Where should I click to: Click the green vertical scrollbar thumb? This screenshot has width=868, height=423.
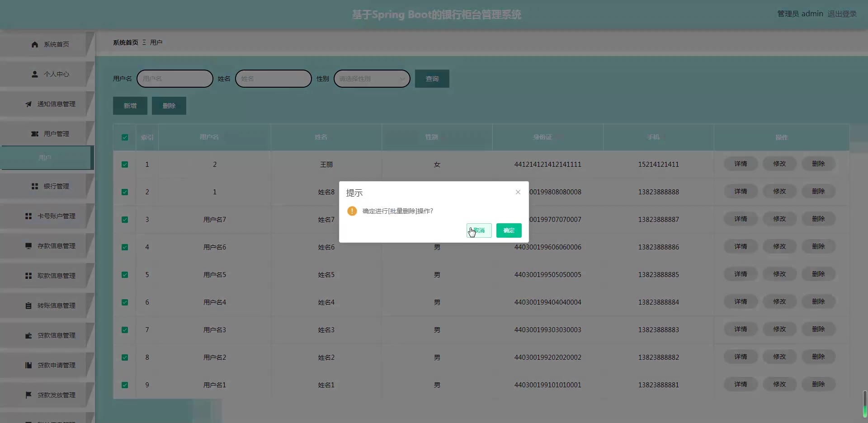(865, 404)
